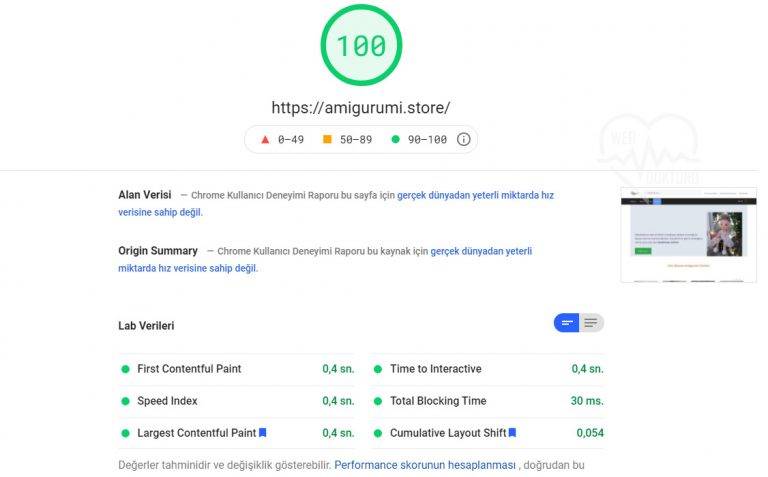The height and width of the screenshot is (477, 768).
Task: Click the Largest Contentful Paint bookmark icon
Action: (x=263, y=432)
